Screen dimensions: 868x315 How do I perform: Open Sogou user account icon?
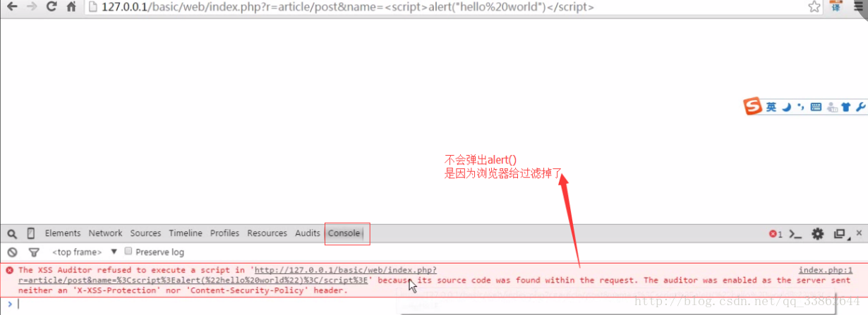coord(832,108)
